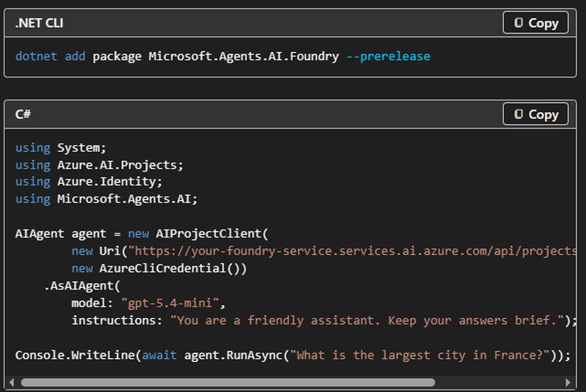Screen dimensions: 586x392
Task: Copy the dotnet add package command
Action: coord(534,22)
